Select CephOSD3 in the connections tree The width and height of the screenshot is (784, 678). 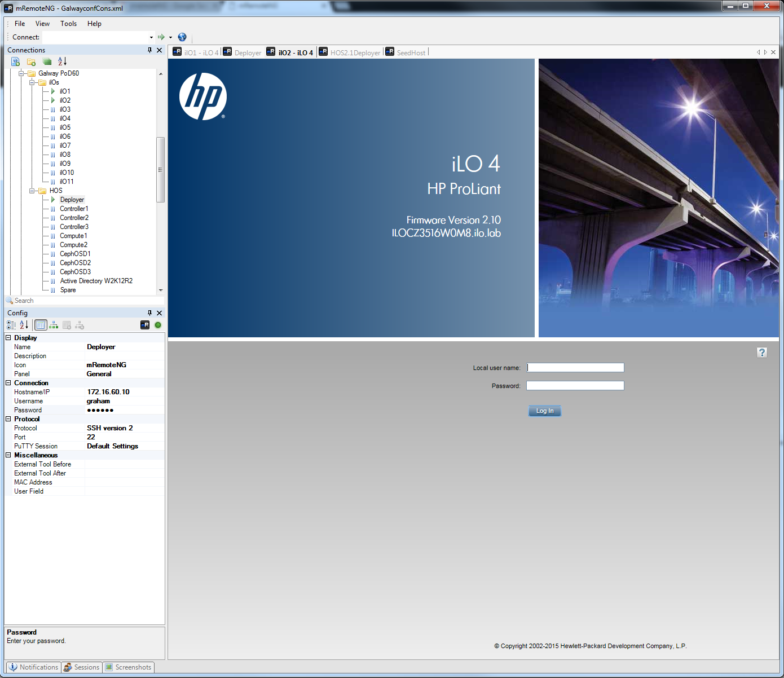(x=75, y=272)
